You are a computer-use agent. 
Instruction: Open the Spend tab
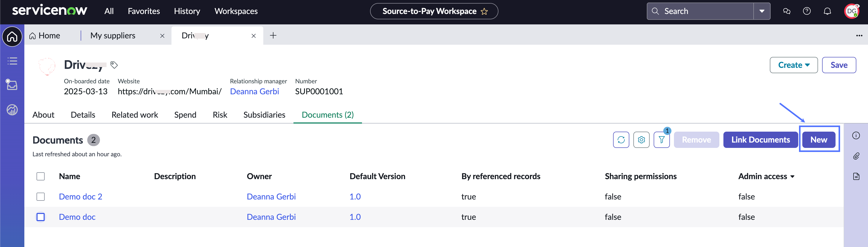point(185,115)
